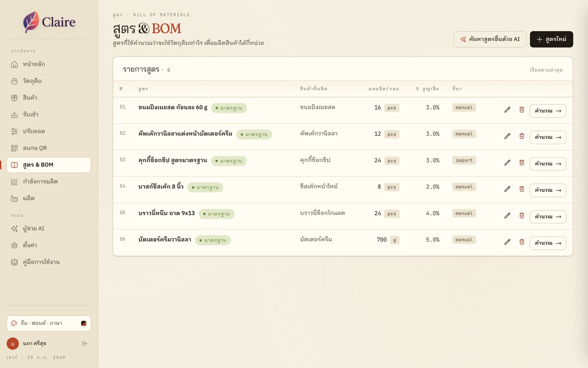Open the เรียงตามล่าสุด sort option
The width and height of the screenshot is (588, 368).
(x=546, y=70)
